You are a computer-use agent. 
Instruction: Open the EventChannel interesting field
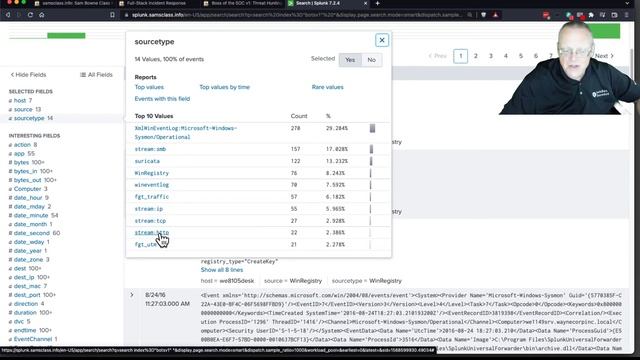pyautogui.click(x=33, y=340)
